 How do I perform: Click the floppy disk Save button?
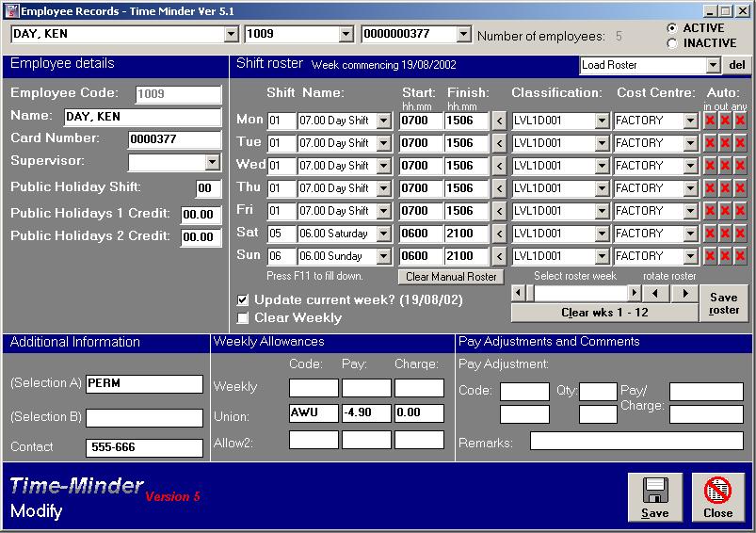pos(654,497)
